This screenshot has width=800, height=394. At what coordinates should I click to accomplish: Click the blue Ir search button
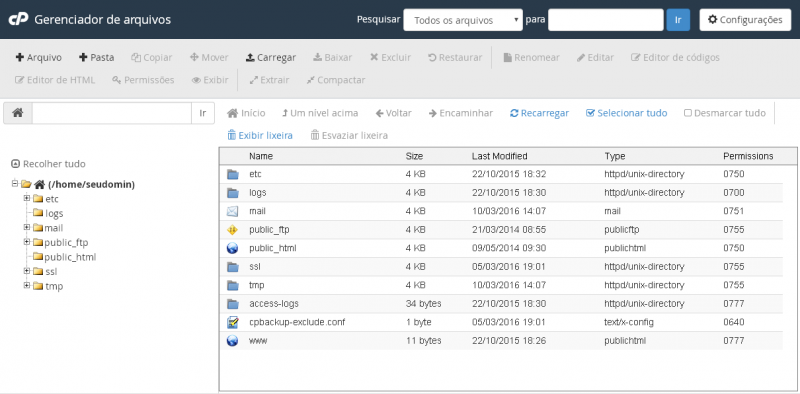coord(678,20)
